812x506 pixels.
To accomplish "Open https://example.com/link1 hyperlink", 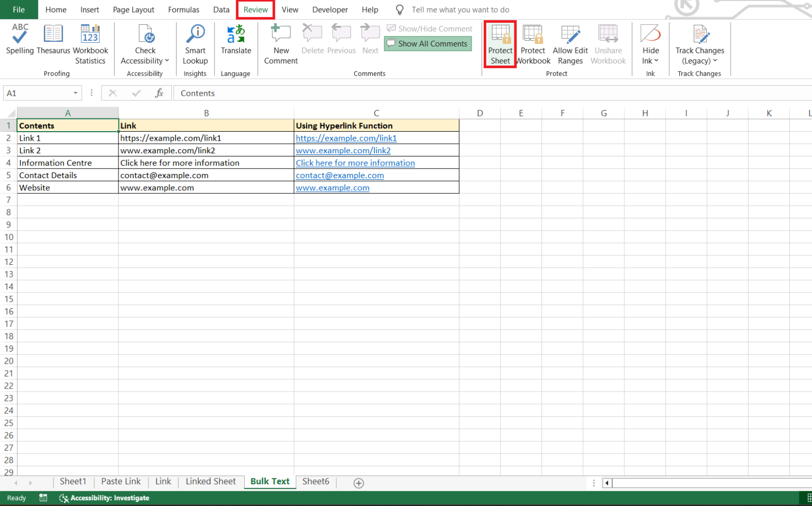I will click(346, 138).
